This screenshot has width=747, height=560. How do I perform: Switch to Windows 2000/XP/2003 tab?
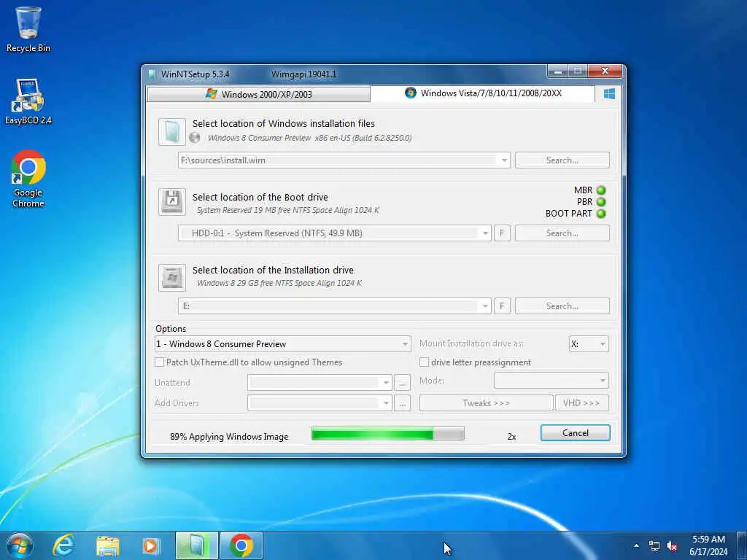259,94
